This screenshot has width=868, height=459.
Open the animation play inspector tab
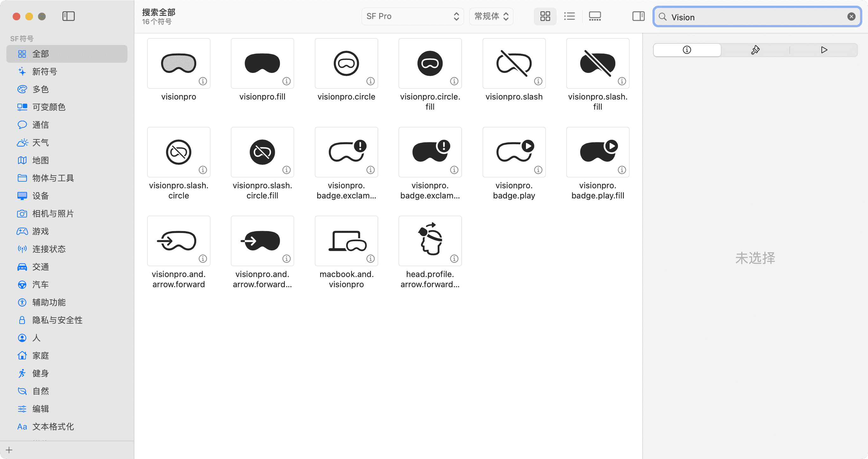pos(824,50)
